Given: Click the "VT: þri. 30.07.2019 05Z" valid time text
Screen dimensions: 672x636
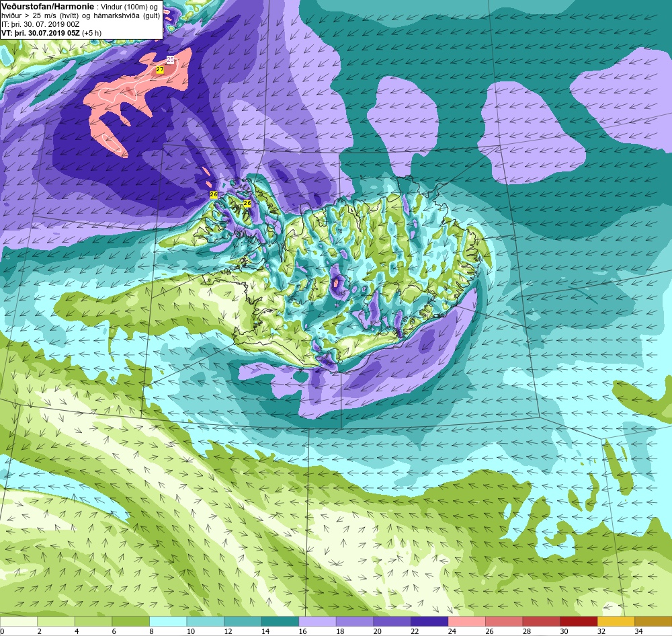Looking at the screenshot, I should [40, 33].
